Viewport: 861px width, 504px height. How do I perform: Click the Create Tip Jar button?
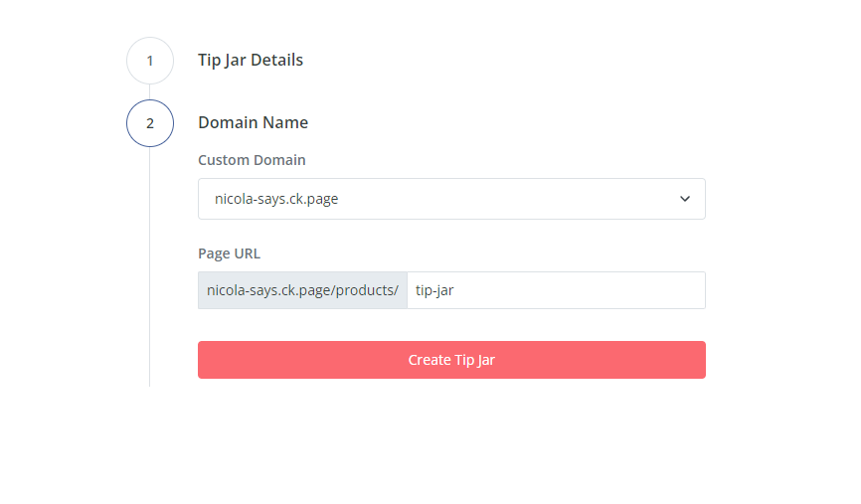click(451, 360)
